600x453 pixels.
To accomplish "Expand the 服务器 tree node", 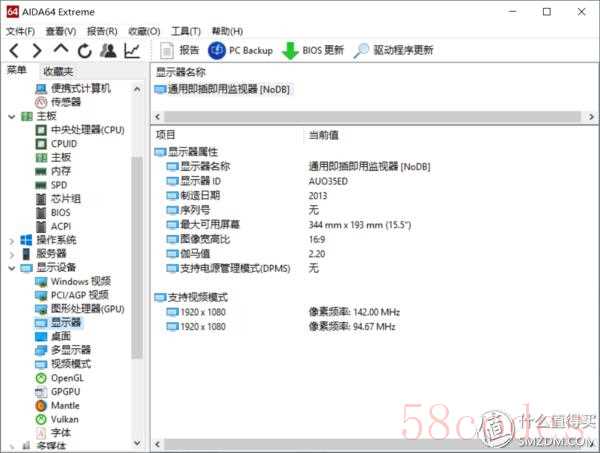I will pos(12,254).
